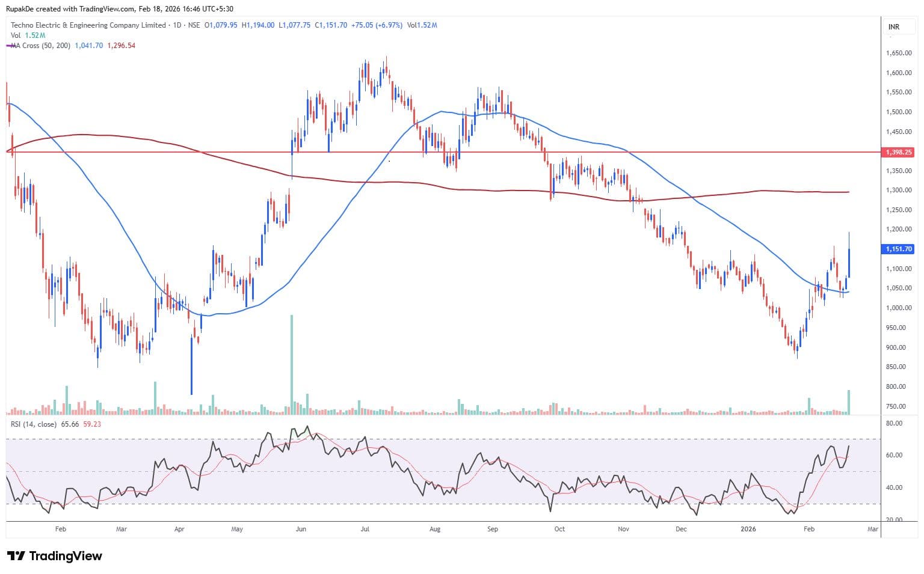Image resolution: width=924 pixels, height=574 pixels.
Task: Click the 1,500.00 price axis label
Action: coord(899,112)
